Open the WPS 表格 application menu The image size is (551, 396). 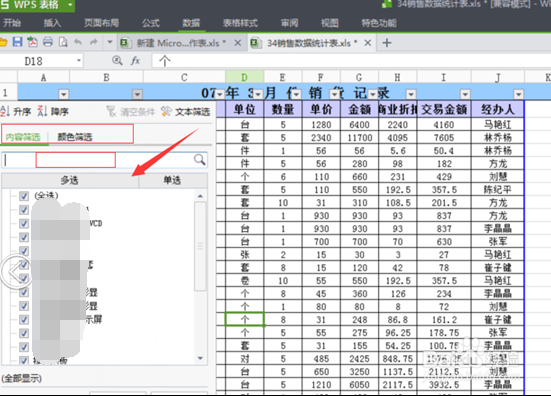[x=37, y=5]
